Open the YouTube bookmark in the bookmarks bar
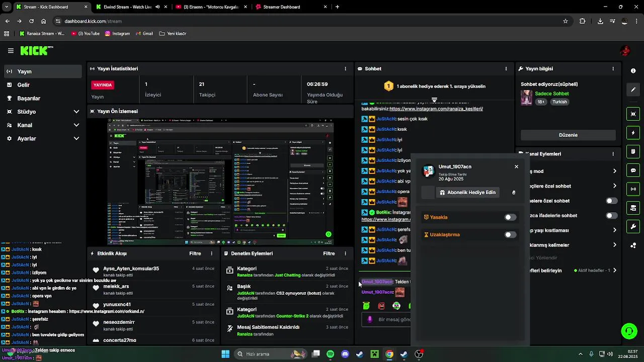 pos(86,34)
